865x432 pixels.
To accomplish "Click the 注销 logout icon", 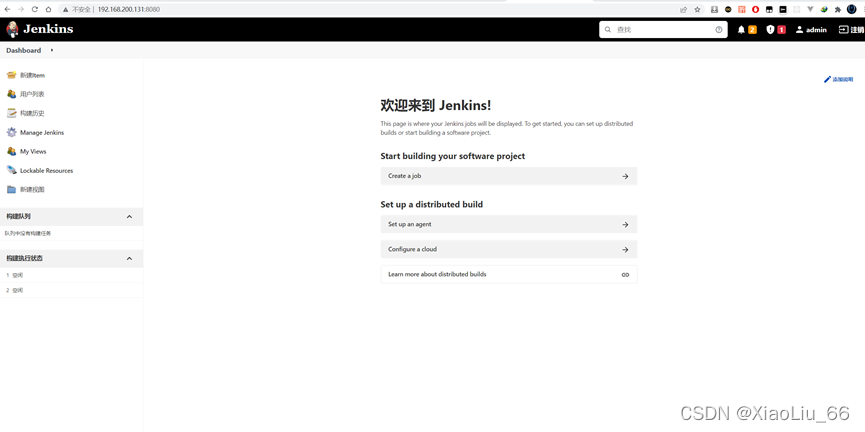I will tap(843, 30).
